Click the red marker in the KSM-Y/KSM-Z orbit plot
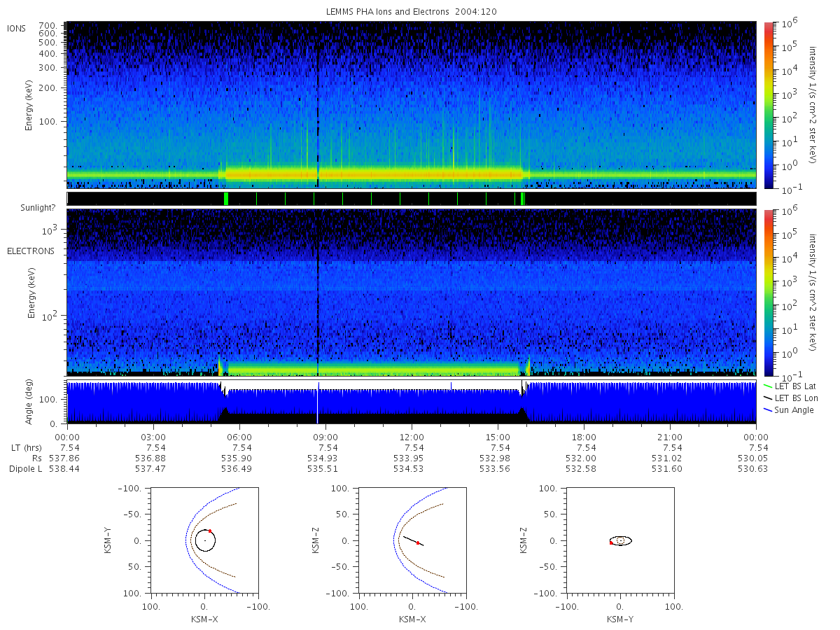The height and width of the screenshot is (630, 840). coord(611,542)
